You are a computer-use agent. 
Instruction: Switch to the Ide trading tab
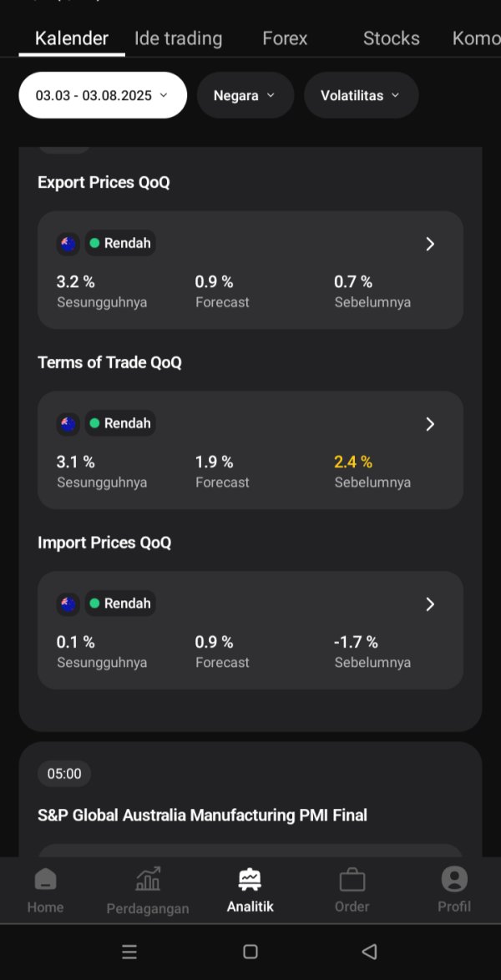click(178, 38)
